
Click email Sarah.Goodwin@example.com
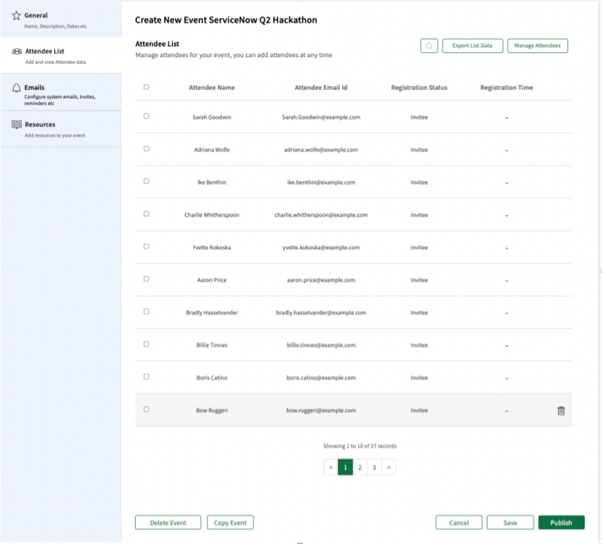(x=321, y=117)
